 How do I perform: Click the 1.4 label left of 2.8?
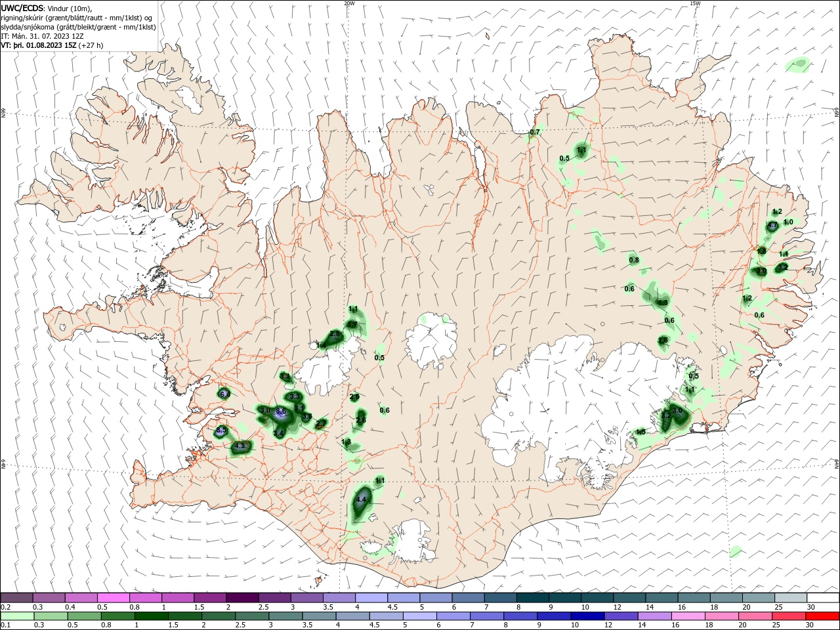(321, 345)
